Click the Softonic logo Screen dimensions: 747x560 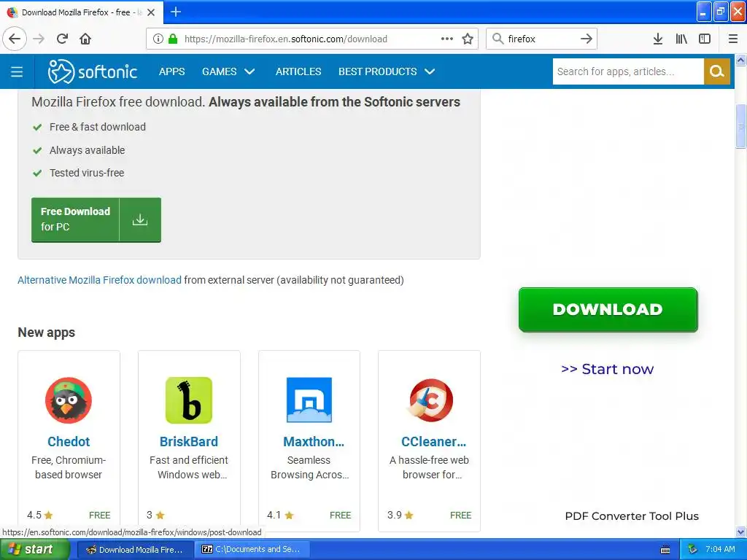click(x=93, y=71)
